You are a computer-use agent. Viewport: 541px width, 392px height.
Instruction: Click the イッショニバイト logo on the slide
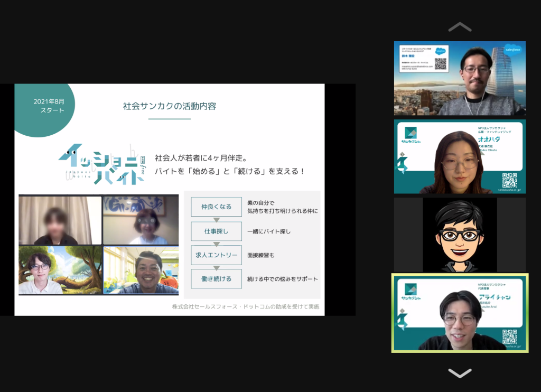[102, 164]
